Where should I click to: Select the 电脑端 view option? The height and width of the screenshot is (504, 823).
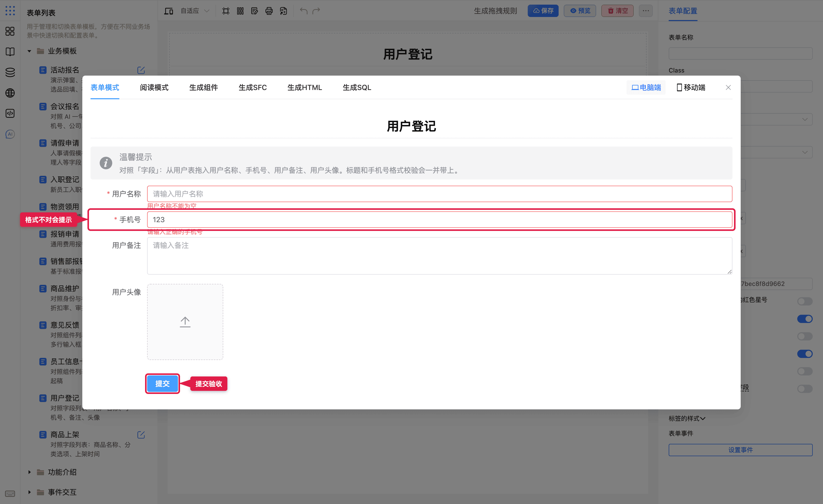pyautogui.click(x=646, y=87)
